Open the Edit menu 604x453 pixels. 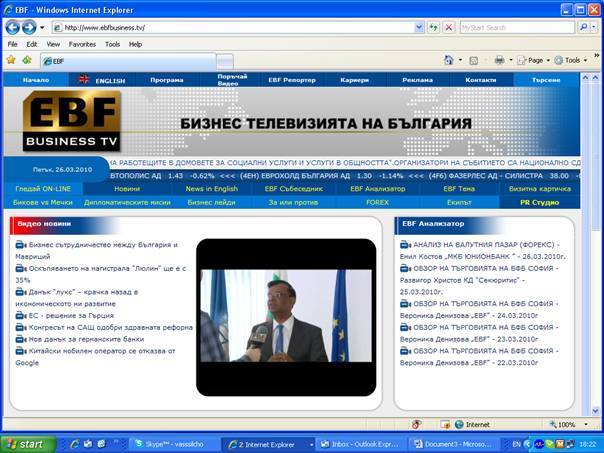click(x=32, y=44)
